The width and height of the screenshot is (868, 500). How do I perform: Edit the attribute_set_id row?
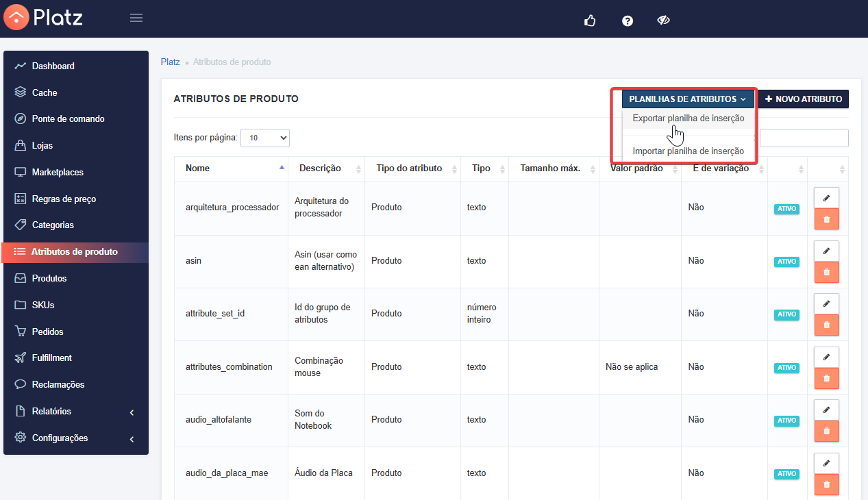(x=826, y=303)
